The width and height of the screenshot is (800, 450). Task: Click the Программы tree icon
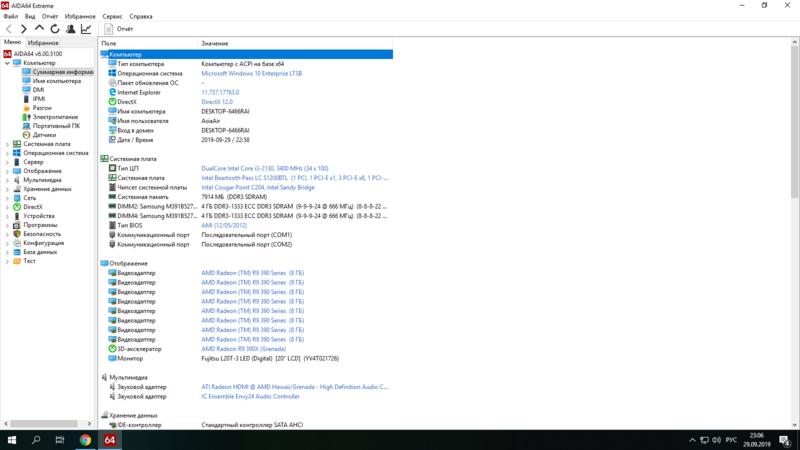click(x=17, y=225)
